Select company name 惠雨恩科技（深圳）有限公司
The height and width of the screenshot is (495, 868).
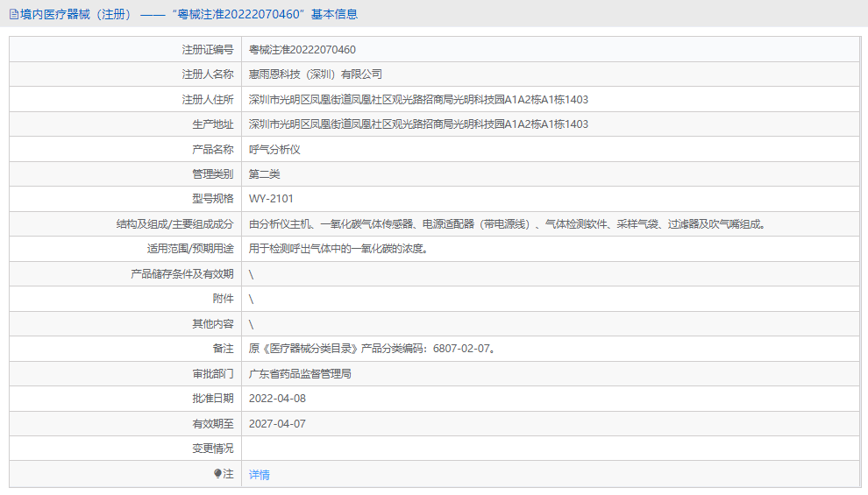pos(316,74)
